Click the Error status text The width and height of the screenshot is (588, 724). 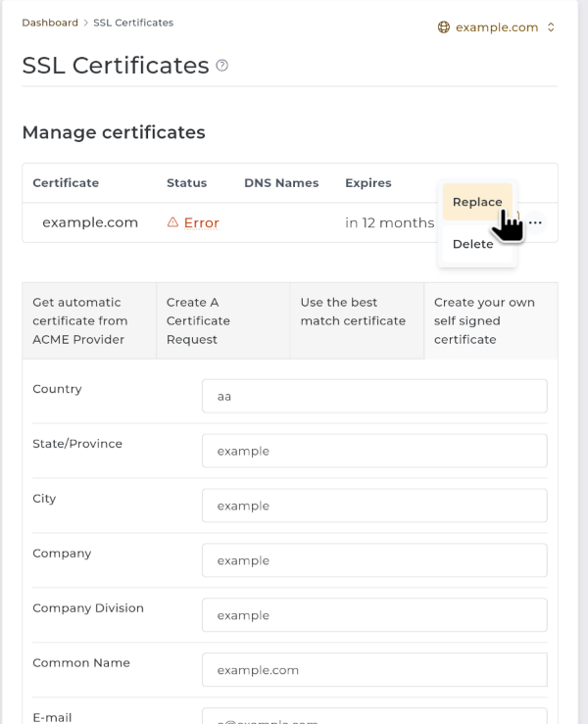pyautogui.click(x=201, y=222)
